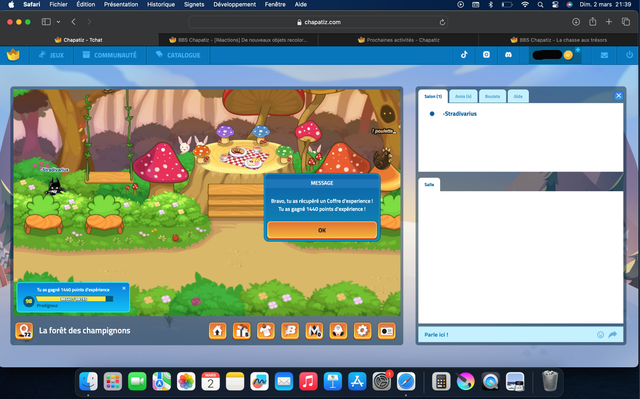The width and height of the screenshot is (640, 399).
Task: Expand the sidebar dropdown chevron
Action: (58, 22)
